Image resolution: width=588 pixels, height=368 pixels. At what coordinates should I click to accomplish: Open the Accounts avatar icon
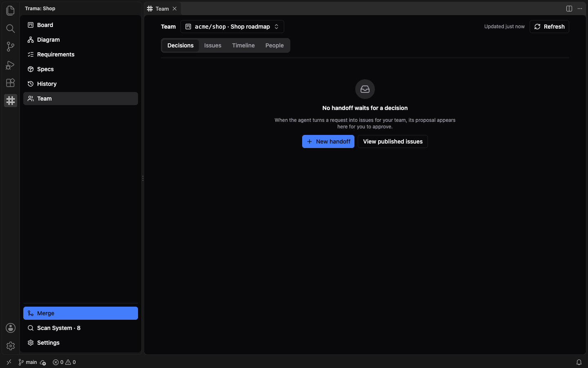[x=11, y=328]
